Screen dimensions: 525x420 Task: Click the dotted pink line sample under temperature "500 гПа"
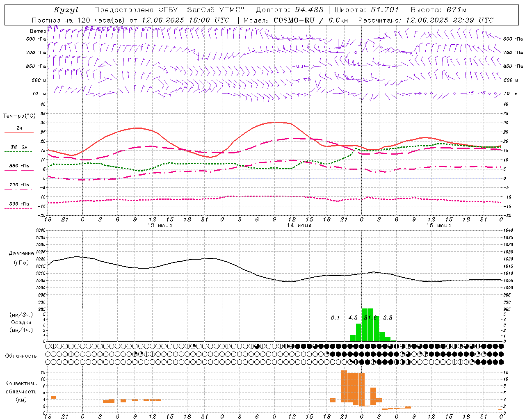(x=18, y=209)
